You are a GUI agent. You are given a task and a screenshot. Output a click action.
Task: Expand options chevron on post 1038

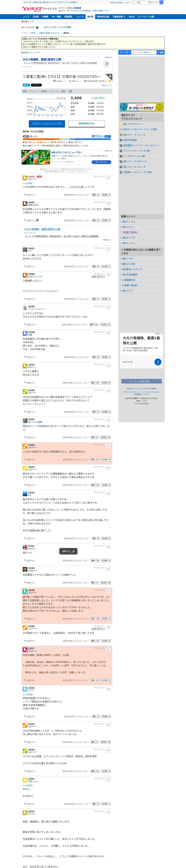click(108, 333)
